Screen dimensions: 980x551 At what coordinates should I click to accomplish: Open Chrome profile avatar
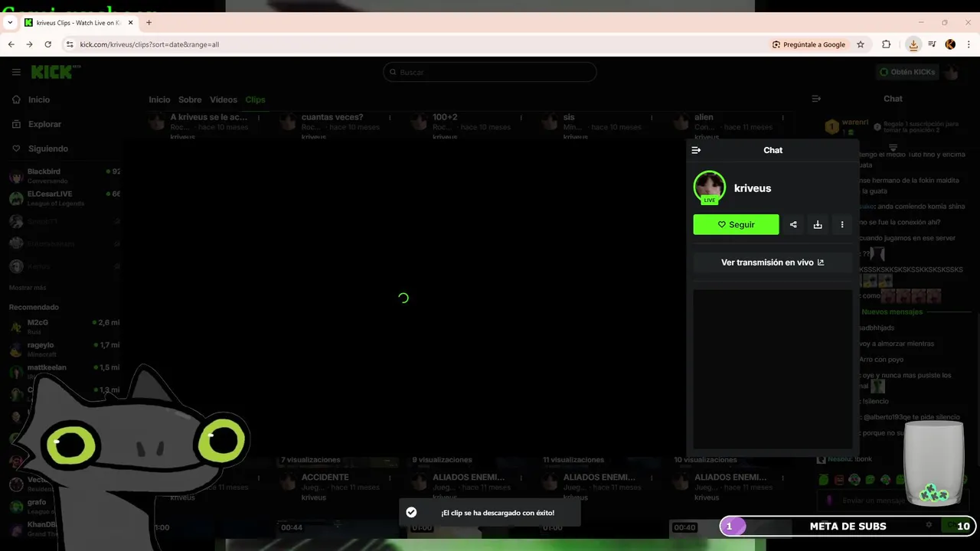pos(950,44)
